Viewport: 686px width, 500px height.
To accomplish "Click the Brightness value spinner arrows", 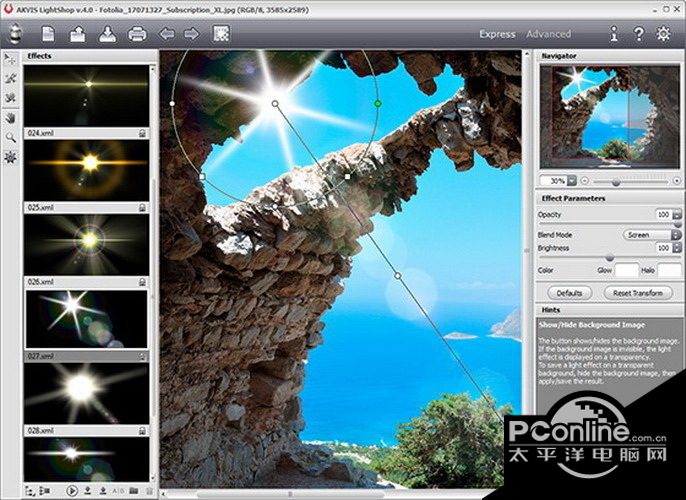I will coord(677,248).
